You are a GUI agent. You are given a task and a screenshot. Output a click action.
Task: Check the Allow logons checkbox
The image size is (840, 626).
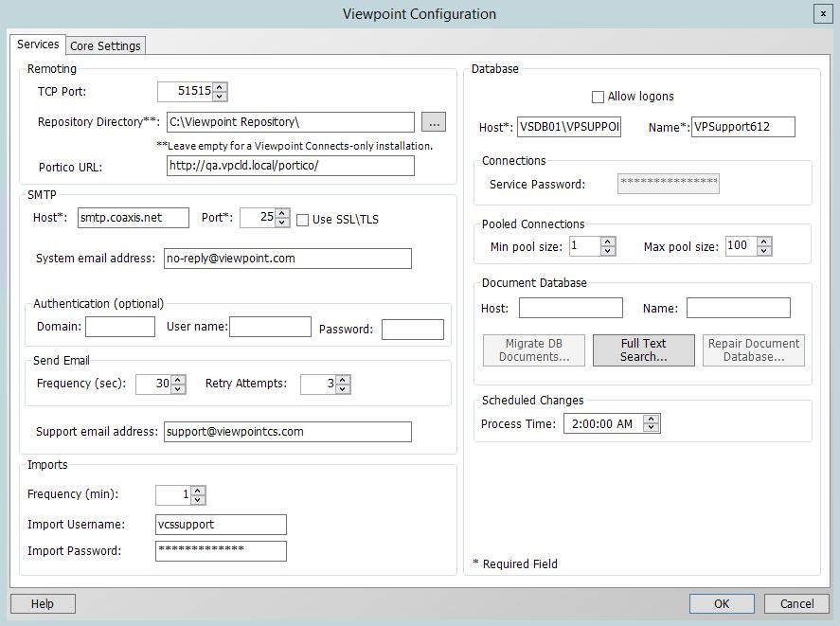coord(598,97)
